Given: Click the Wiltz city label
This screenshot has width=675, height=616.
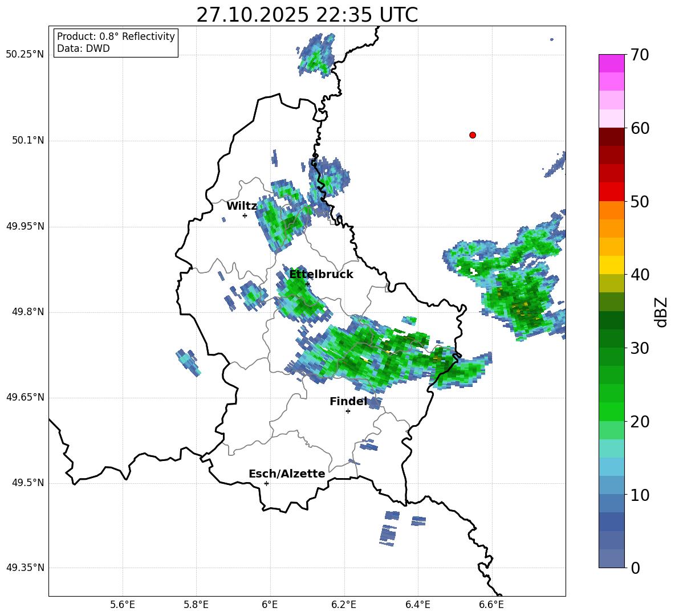Looking at the screenshot, I should [x=242, y=206].
